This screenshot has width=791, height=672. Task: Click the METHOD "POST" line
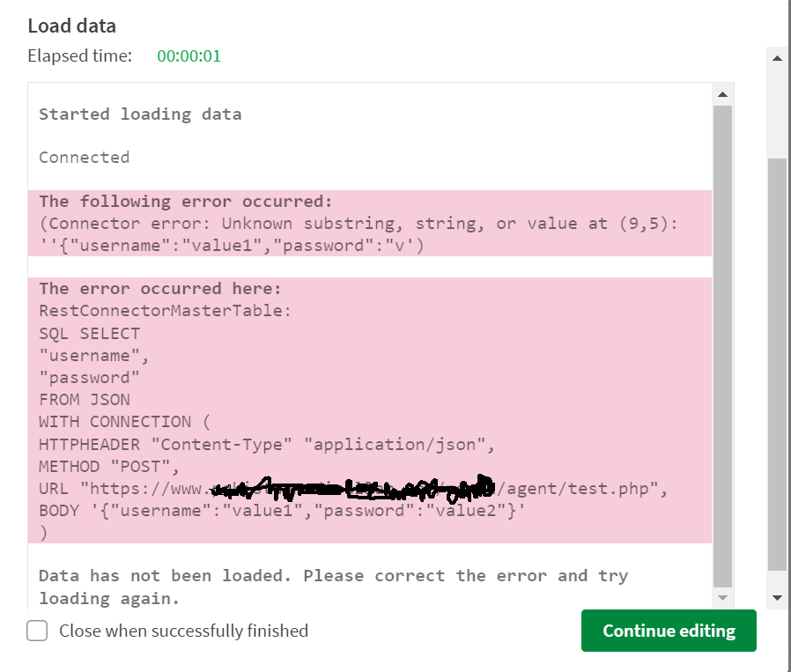[109, 466]
